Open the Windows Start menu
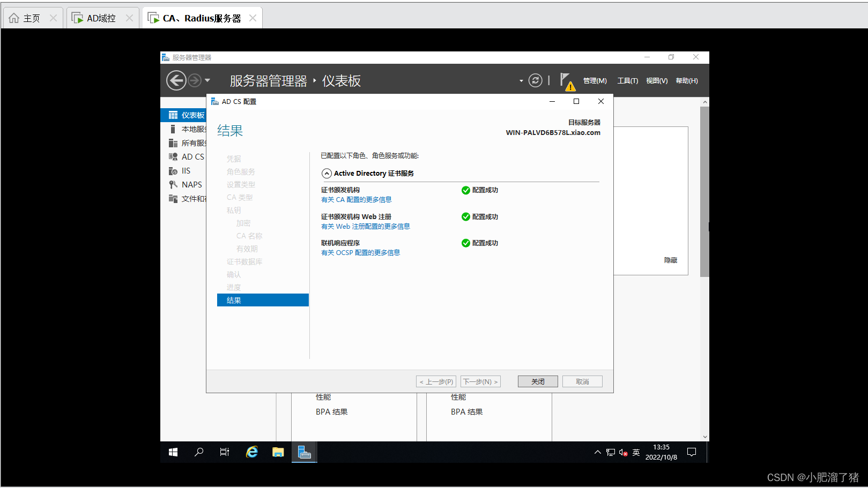The width and height of the screenshot is (868, 488). (x=173, y=452)
